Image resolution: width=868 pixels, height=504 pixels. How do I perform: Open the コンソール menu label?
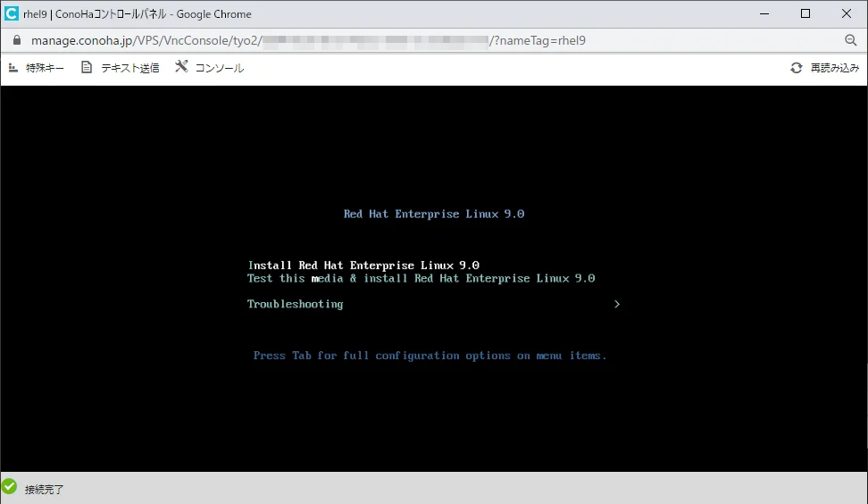tap(219, 68)
